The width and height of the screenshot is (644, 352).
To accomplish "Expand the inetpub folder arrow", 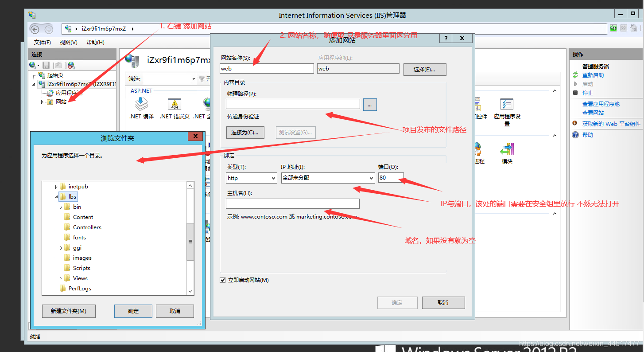I will pyautogui.click(x=56, y=187).
